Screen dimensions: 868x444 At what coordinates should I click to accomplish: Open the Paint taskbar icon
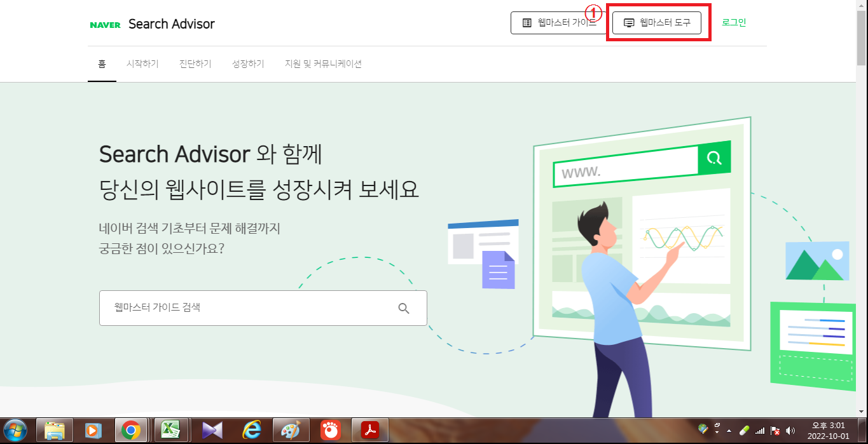tap(291, 430)
